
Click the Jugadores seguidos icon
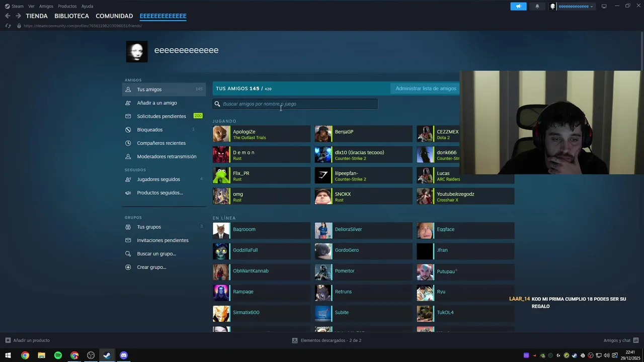click(x=128, y=179)
